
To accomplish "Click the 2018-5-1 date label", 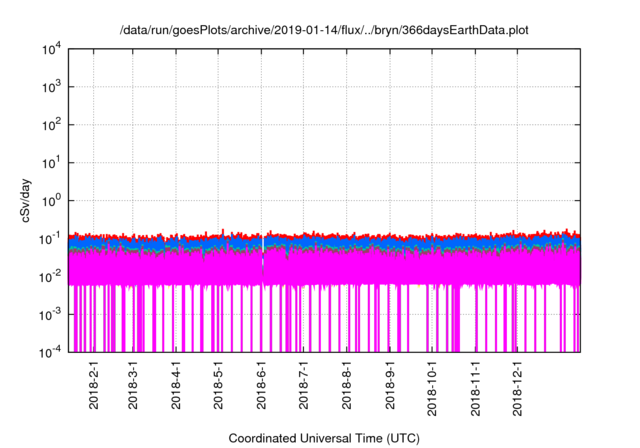I will 218,385.
